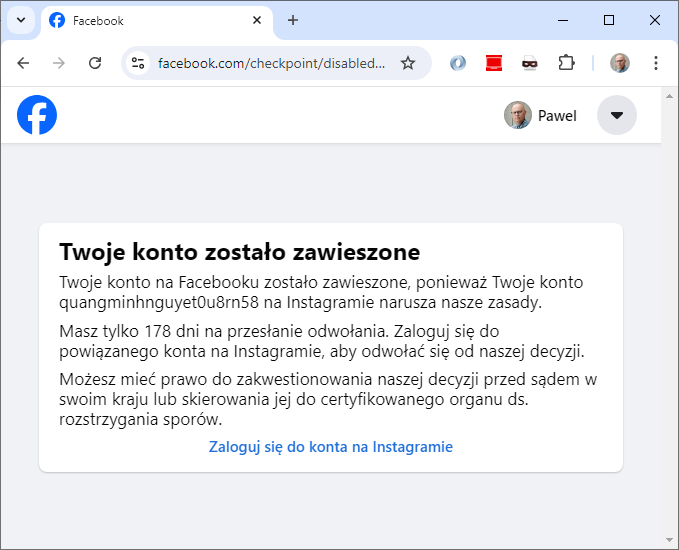The image size is (679, 550).
Task: Go back with the browser back arrow
Action: (23, 63)
